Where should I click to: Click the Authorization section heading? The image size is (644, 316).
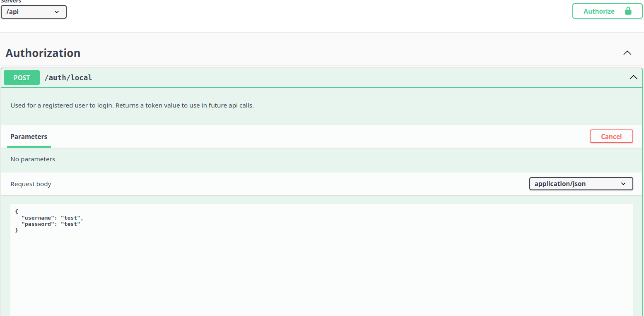coord(43,53)
